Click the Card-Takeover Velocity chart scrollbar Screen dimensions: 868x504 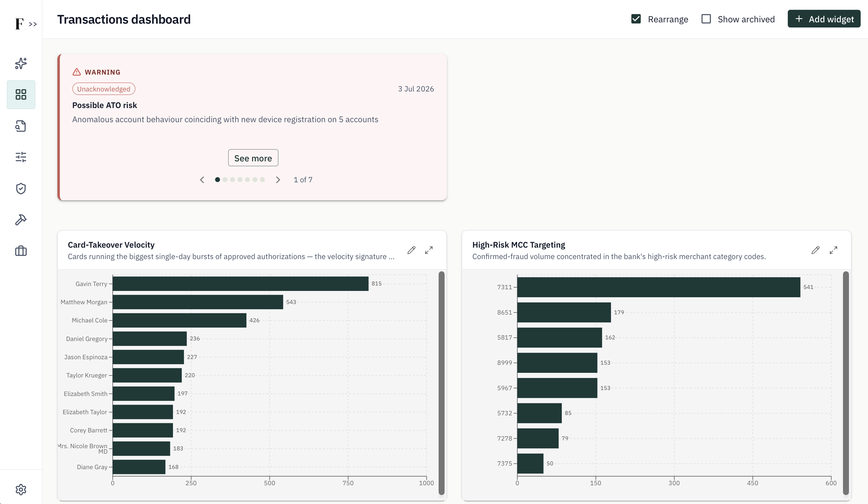pos(442,383)
